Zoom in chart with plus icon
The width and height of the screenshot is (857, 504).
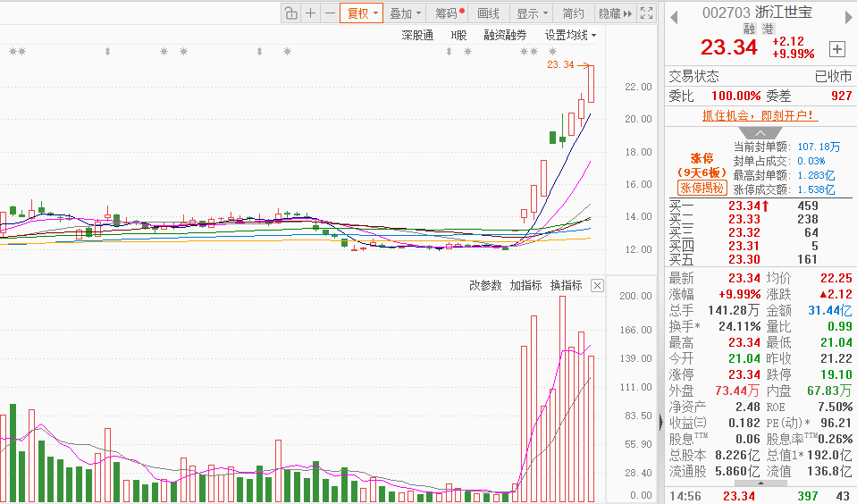click(310, 13)
